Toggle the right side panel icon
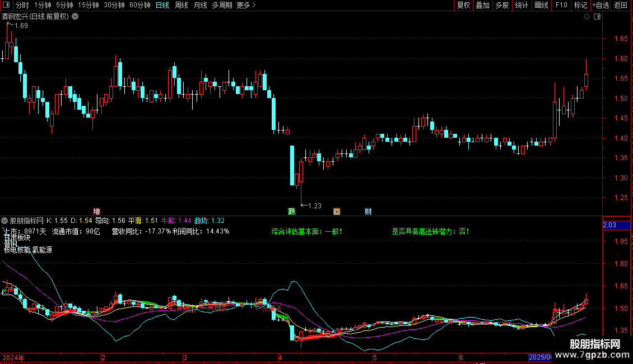The height and width of the screenshot is (364, 633). [x=598, y=17]
